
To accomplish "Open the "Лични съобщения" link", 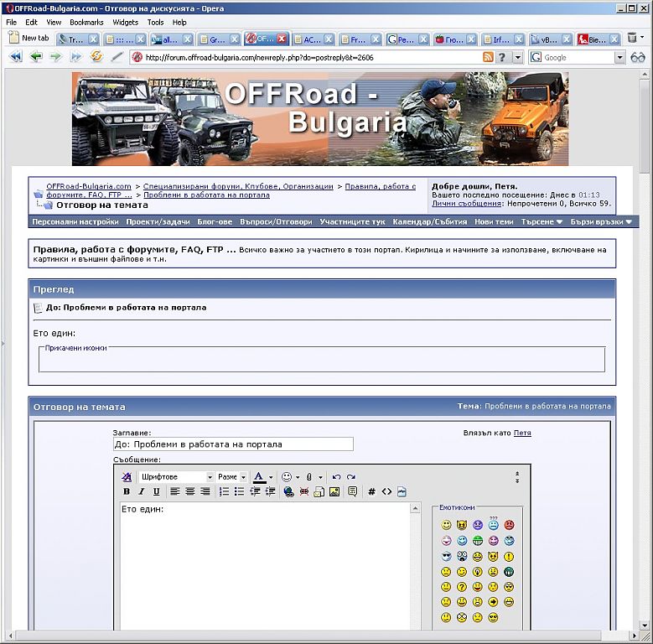I will click(x=467, y=204).
